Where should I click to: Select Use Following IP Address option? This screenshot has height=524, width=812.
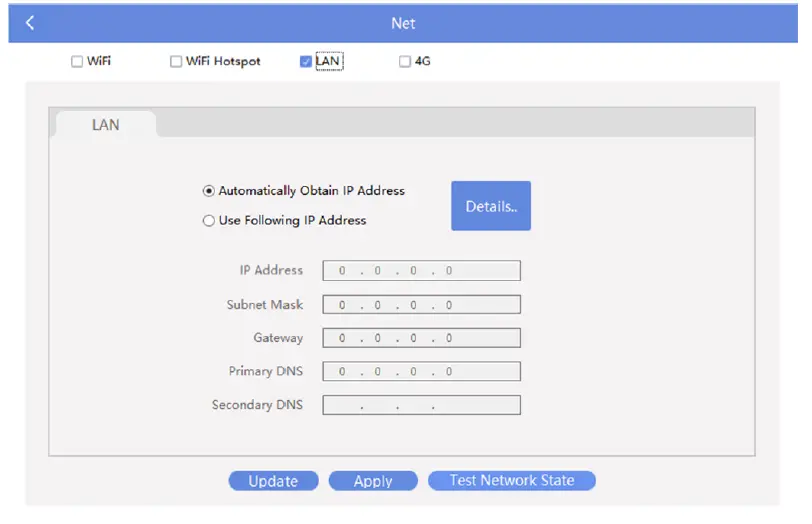coord(209,221)
